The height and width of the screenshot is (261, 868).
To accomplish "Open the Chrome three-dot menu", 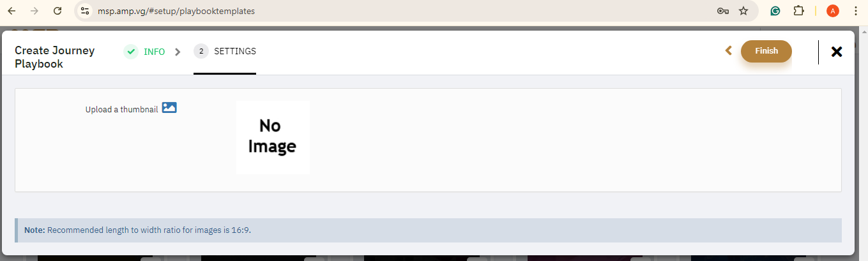I will pos(856,11).
